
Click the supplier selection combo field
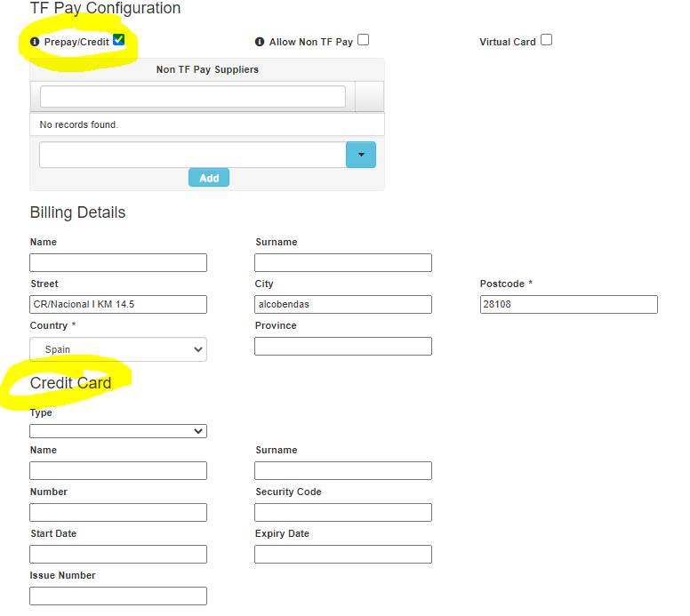pos(192,155)
